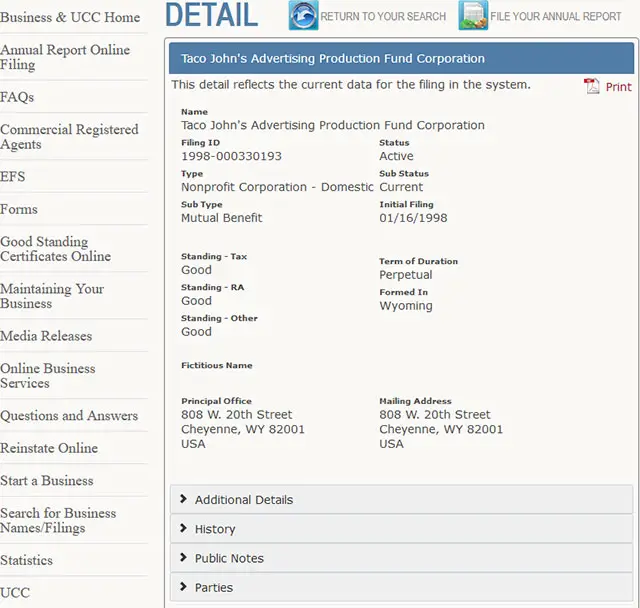Open the Forms sidebar link
Image resolution: width=640 pixels, height=608 pixels.
[18, 209]
